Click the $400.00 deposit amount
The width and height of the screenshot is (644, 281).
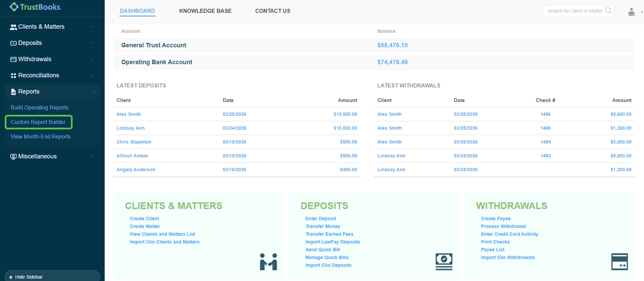[x=349, y=170]
